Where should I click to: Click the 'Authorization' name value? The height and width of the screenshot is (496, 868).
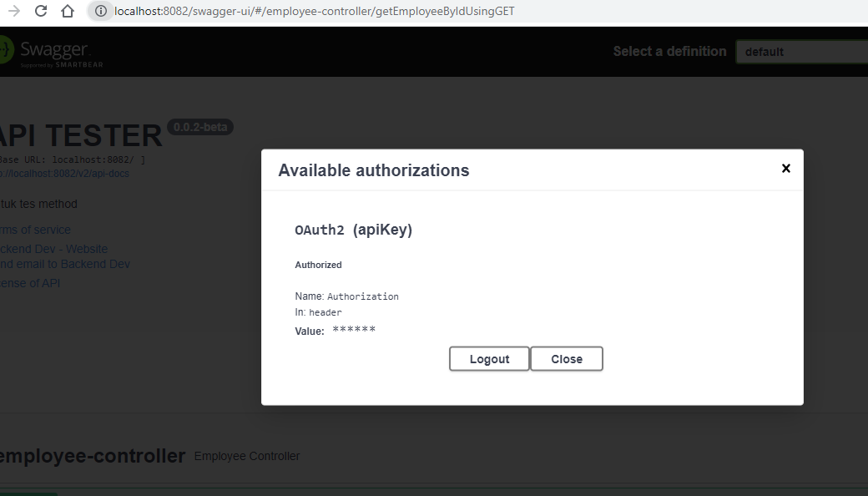tap(362, 296)
